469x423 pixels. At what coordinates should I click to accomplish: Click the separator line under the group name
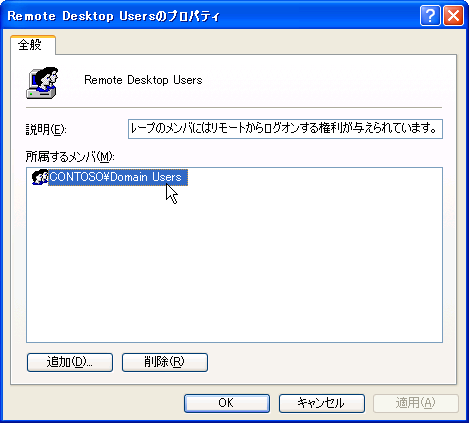[234, 108]
